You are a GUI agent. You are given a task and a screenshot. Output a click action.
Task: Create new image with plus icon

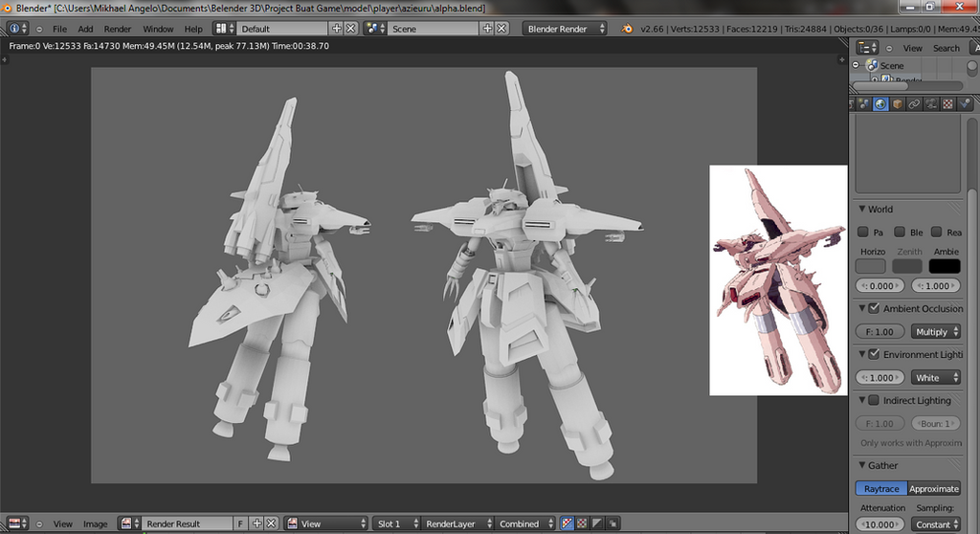(256, 523)
